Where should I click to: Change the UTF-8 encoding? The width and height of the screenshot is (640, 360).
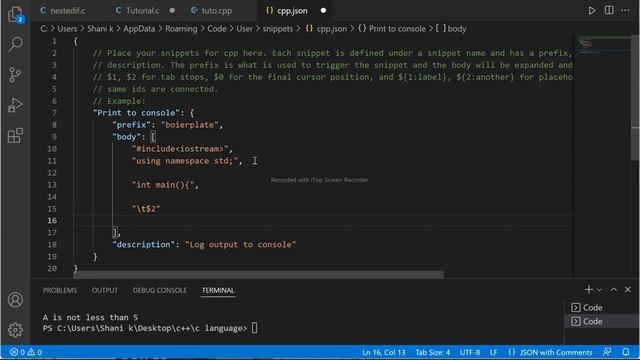[x=470, y=352]
